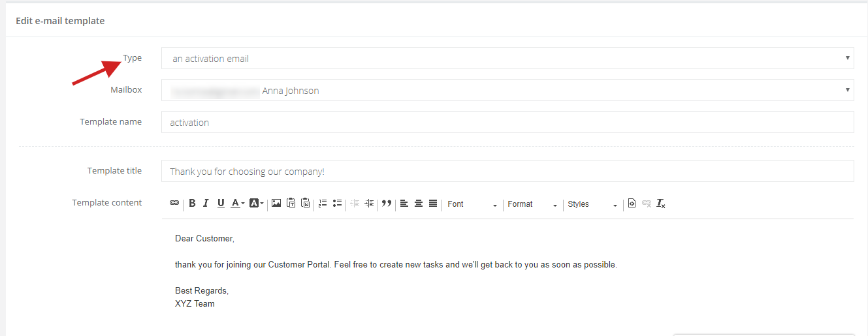The image size is (868, 336).
Task: Insert a numbered list
Action: click(x=323, y=204)
